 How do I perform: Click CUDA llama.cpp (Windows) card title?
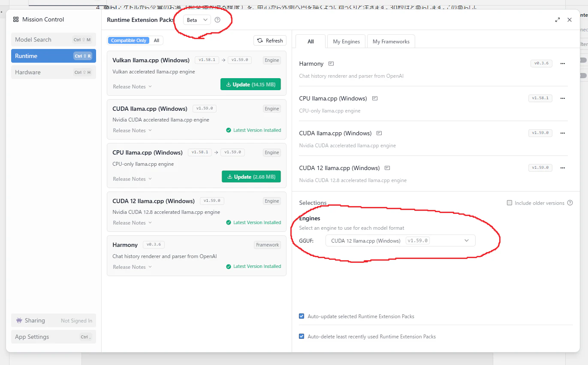(x=150, y=109)
